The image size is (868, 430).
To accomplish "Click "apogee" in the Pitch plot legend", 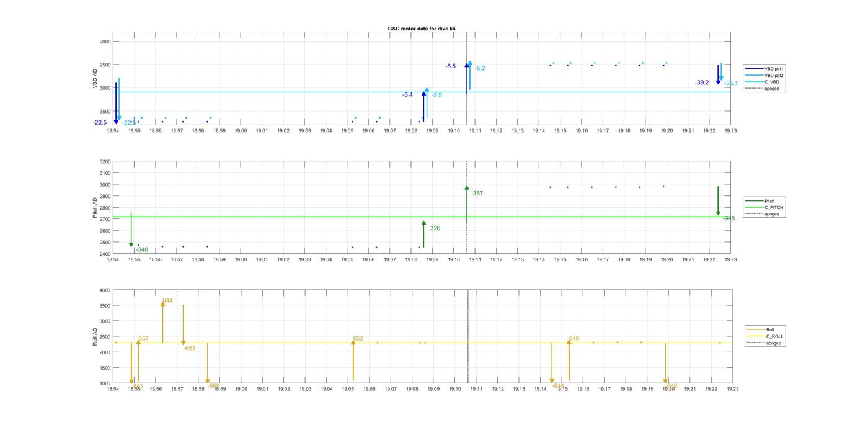I will click(763, 214).
